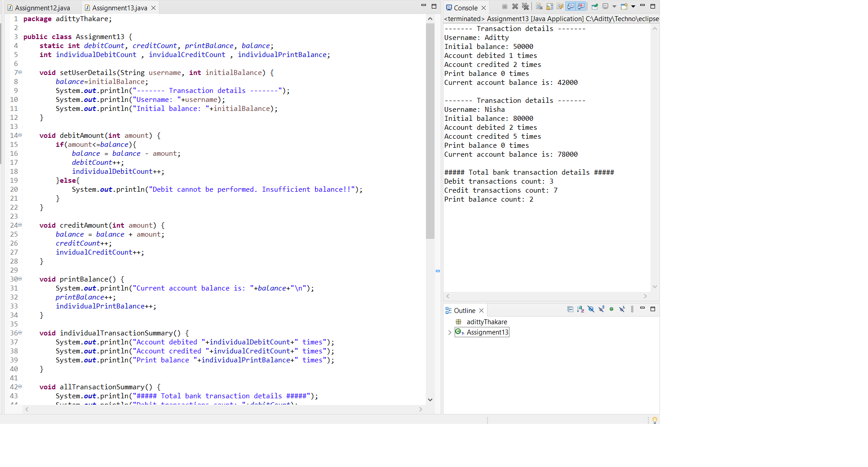Select the Terminate button in Console toolbar
Viewport: 868px width, 467px height.
[x=505, y=6]
